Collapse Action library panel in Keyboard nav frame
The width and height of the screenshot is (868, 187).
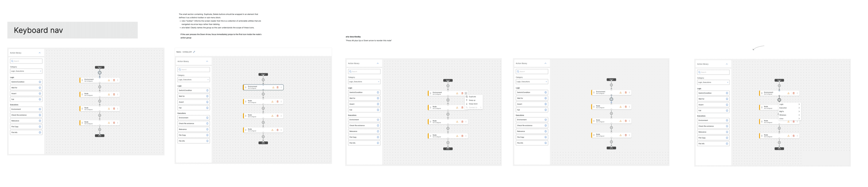[x=40, y=53]
